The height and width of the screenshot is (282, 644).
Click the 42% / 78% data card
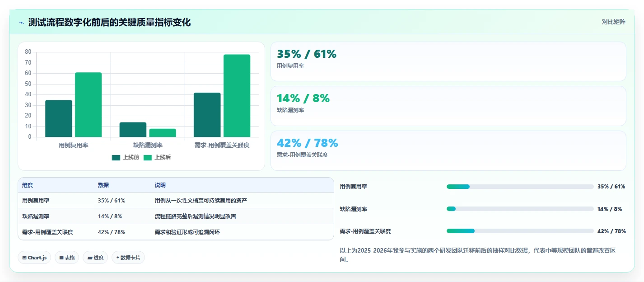click(448, 150)
